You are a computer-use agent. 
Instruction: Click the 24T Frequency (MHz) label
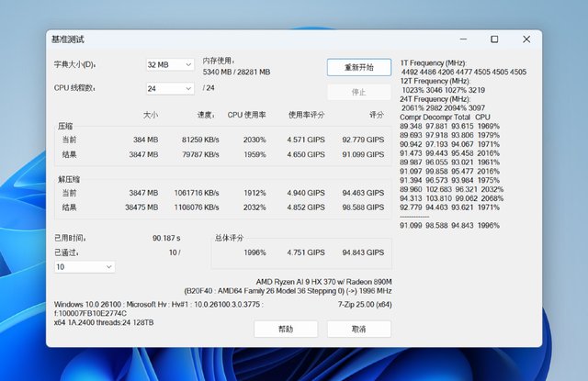click(435, 99)
